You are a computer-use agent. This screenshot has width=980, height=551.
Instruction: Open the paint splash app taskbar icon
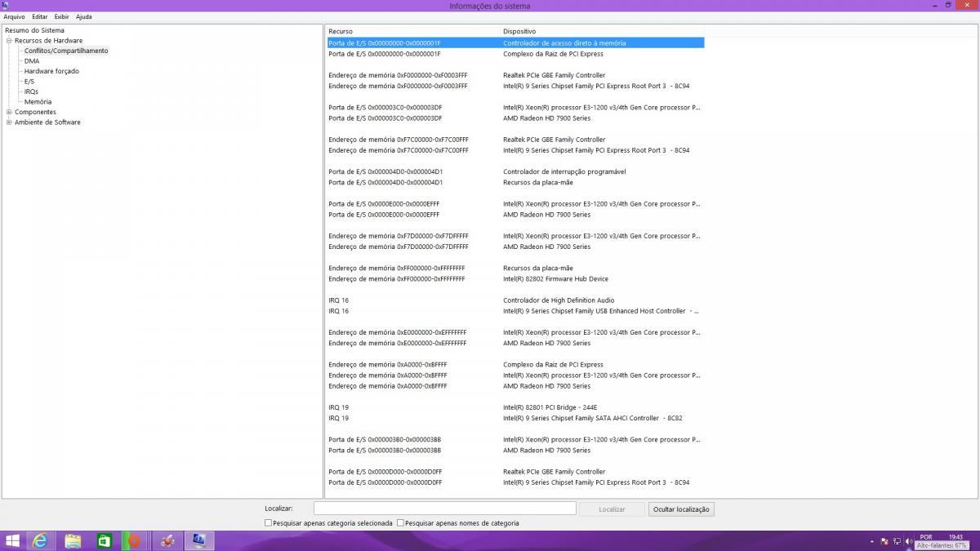[x=167, y=540]
